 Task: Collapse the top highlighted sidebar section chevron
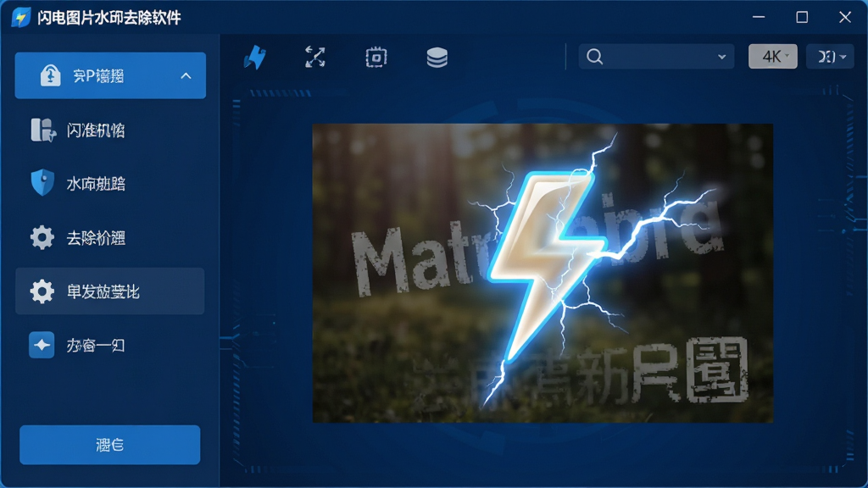click(186, 75)
